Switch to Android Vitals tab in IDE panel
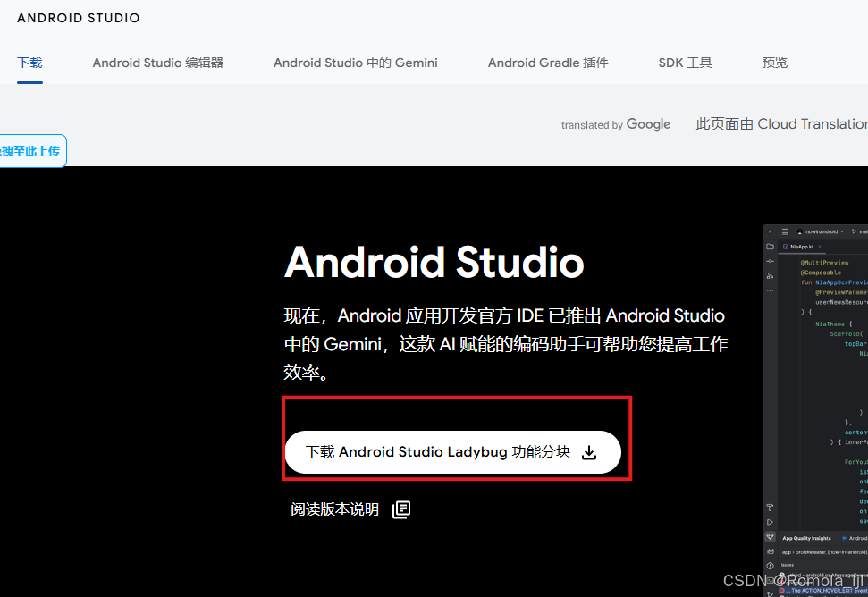 [x=855, y=538]
